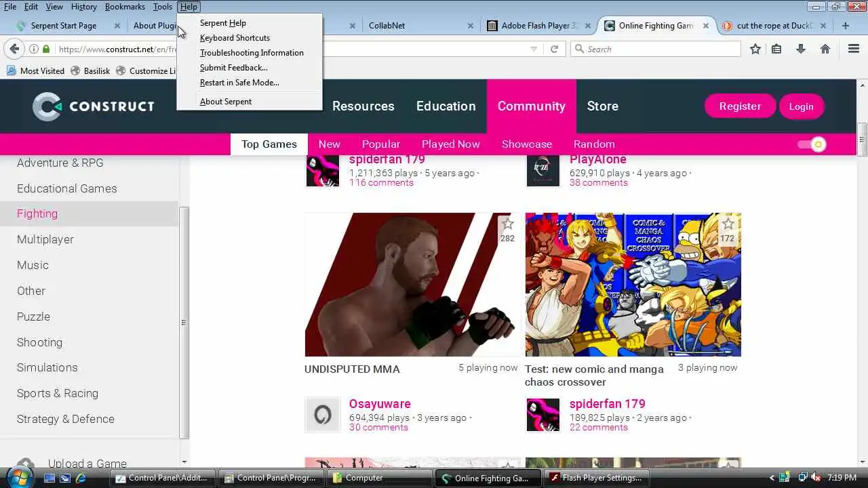868x488 pixels.
Task: Close the Online Fighting Games tab
Action: click(x=706, y=26)
